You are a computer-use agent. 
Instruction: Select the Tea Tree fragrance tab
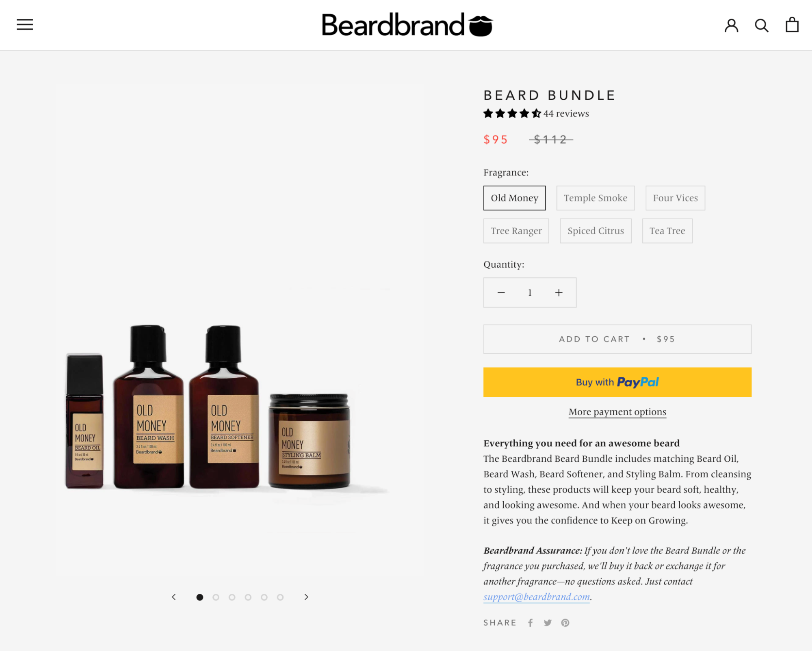667,231
